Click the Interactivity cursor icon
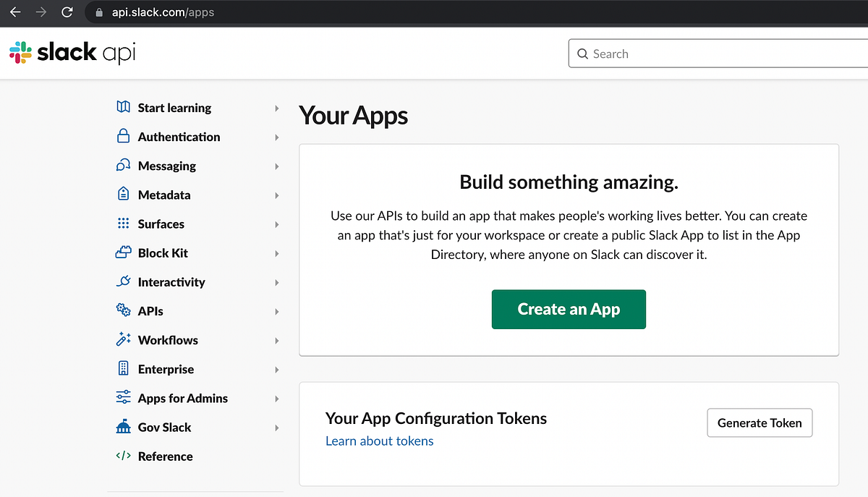Viewport: 868px width, 497px height. click(123, 281)
